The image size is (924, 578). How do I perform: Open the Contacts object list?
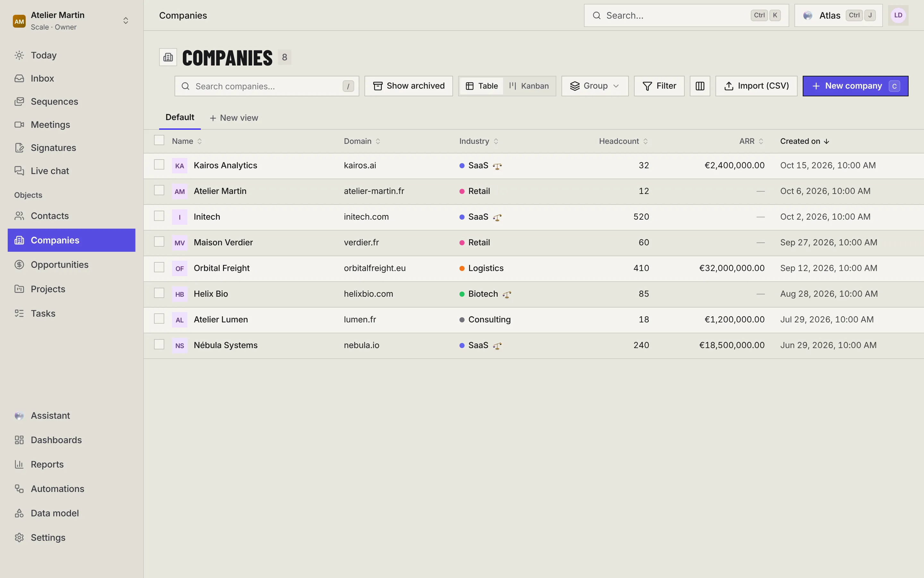click(x=72, y=215)
